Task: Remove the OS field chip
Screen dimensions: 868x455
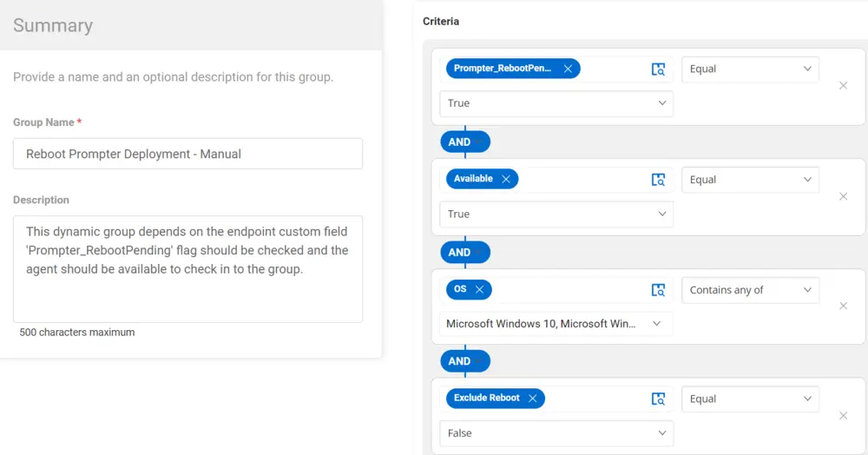Action: point(479,289)
